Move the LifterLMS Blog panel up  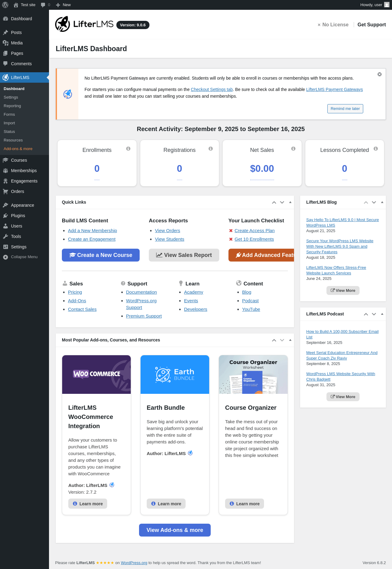pyautogui.click(x=366, y=202)
